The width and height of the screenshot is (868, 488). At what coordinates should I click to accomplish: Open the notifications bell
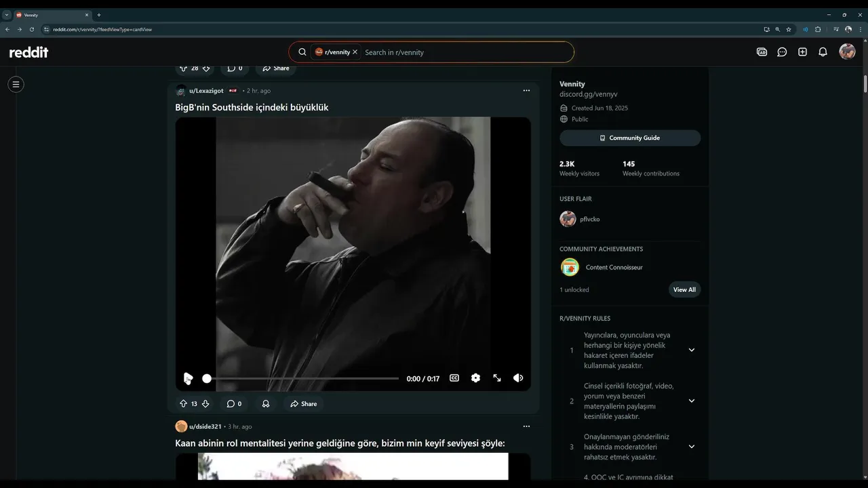pyautogui.click(x=823, y=52)
